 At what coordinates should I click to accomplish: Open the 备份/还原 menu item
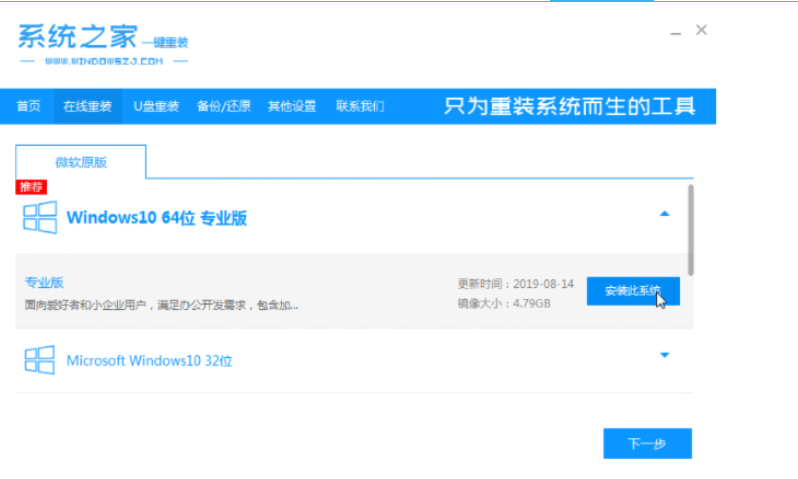[224, 106]
